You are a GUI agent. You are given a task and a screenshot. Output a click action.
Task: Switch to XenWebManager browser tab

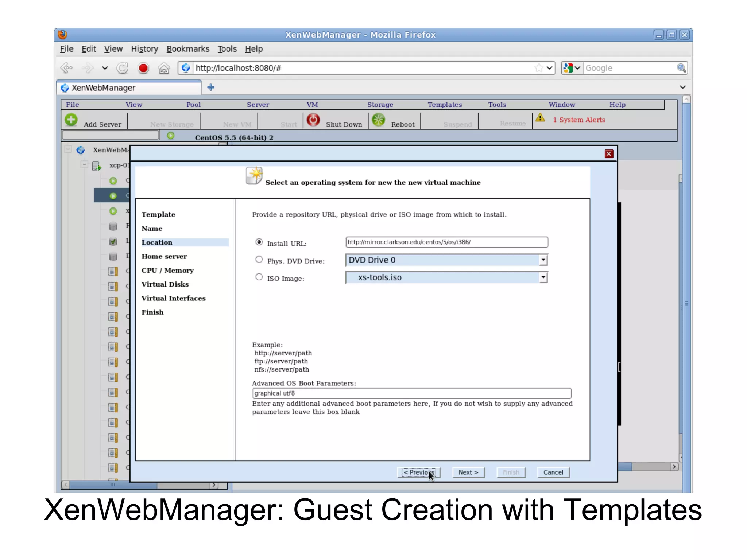pos(129,88)
